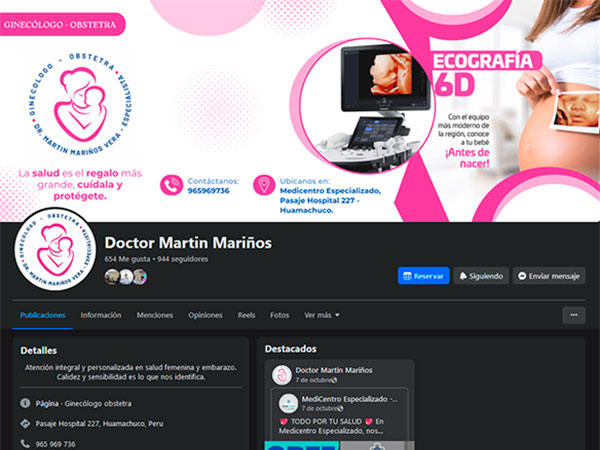Image resolution: width=600 pixels, height=450 pixels.
Task: Click the Ginecólogo obstetra category link
Action: (x=95, y=403)
